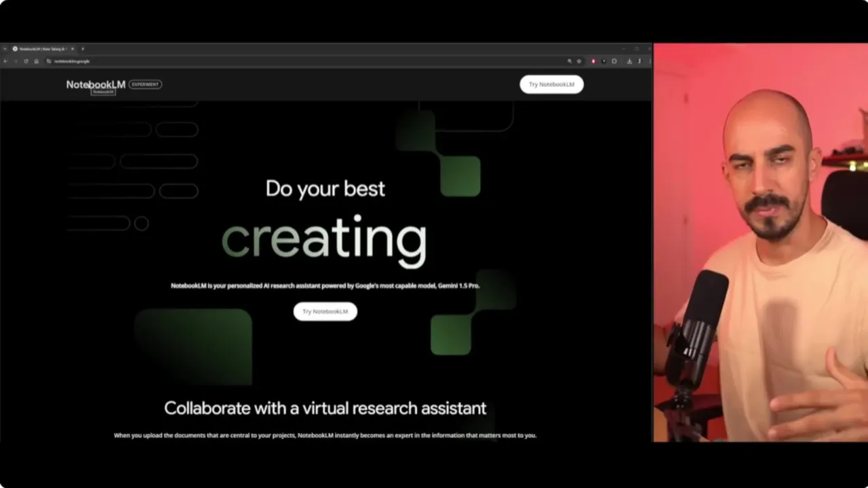Click the NotebookLM logo in header
868x488 pixels.
tap(96, 84)
